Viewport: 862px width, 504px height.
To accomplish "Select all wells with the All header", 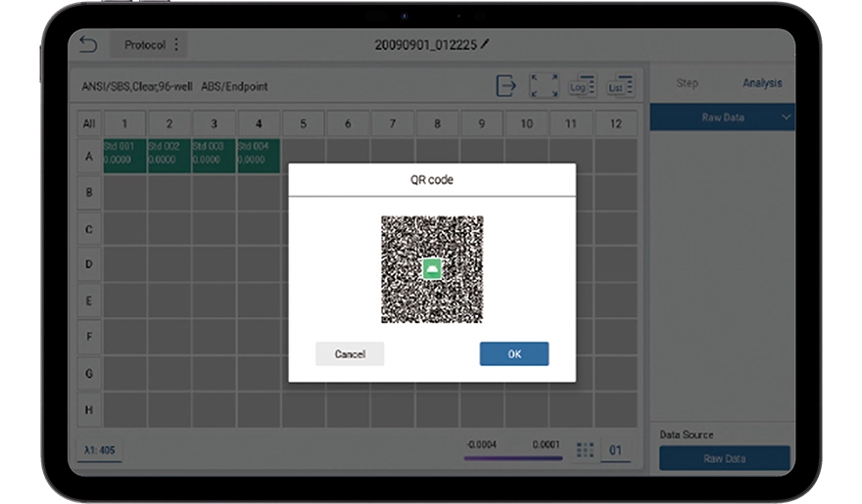I will click(89, 124).
